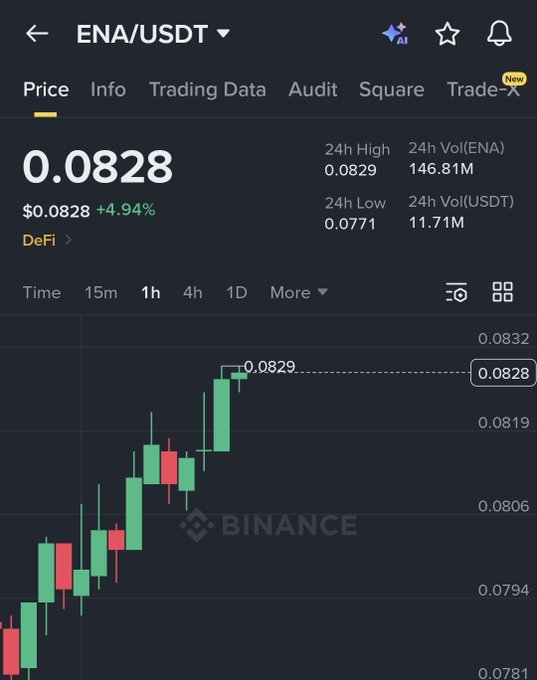This screenshot has height=680, width=537.
Task: Tap the 0.0829 high marker on chart
Action: 269,367
